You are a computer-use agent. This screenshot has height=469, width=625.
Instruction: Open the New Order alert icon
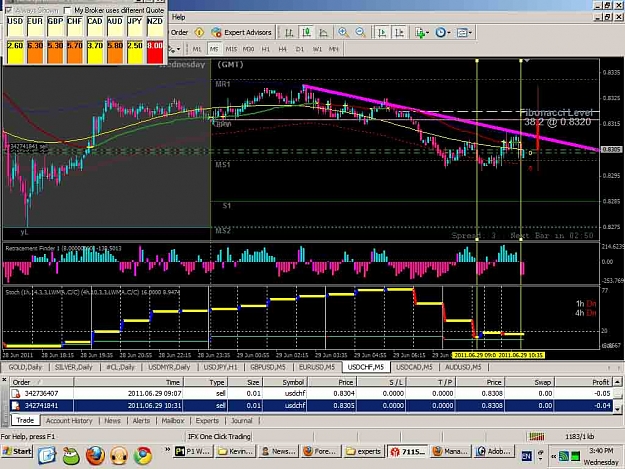[x=199, y=33]
